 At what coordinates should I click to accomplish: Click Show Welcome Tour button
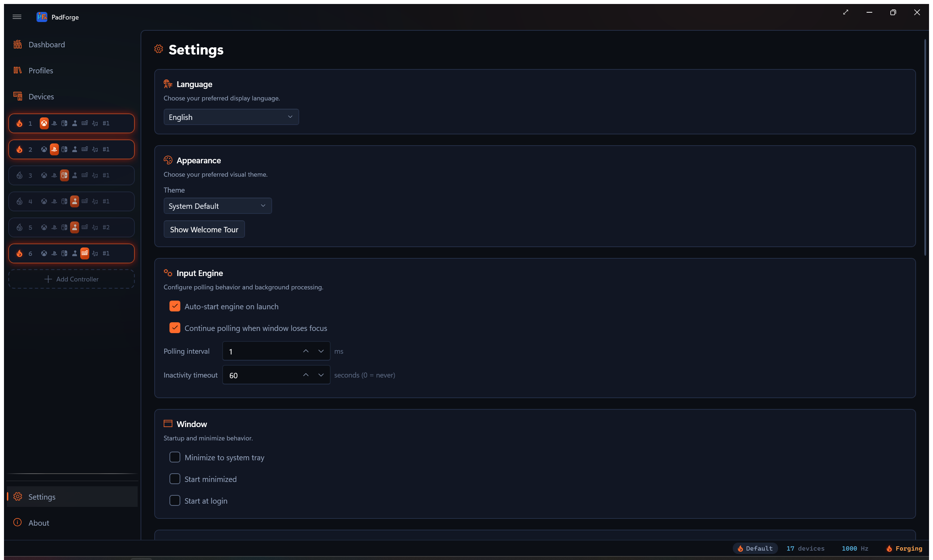[204, 229]
